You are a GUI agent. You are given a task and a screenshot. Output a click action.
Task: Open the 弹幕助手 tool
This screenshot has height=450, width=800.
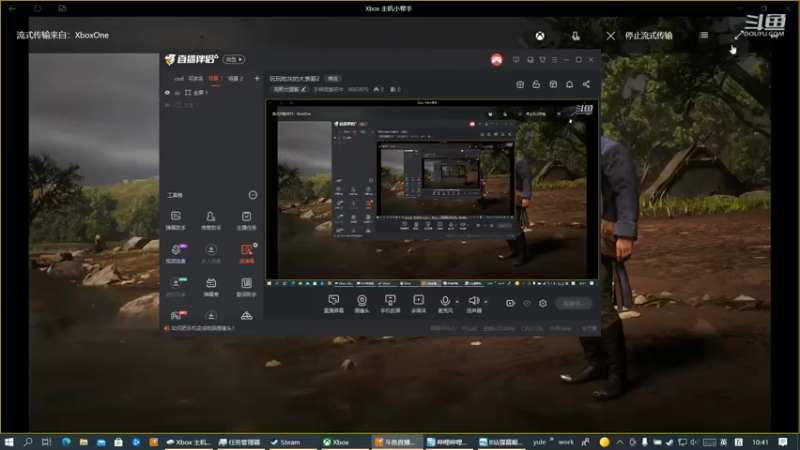176,220
